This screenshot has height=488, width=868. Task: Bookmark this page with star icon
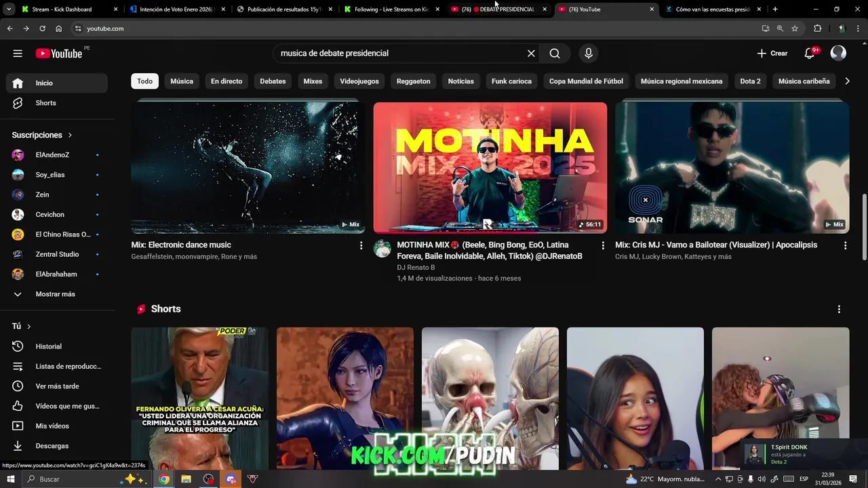pyautogui.click(x=795, y=28)
